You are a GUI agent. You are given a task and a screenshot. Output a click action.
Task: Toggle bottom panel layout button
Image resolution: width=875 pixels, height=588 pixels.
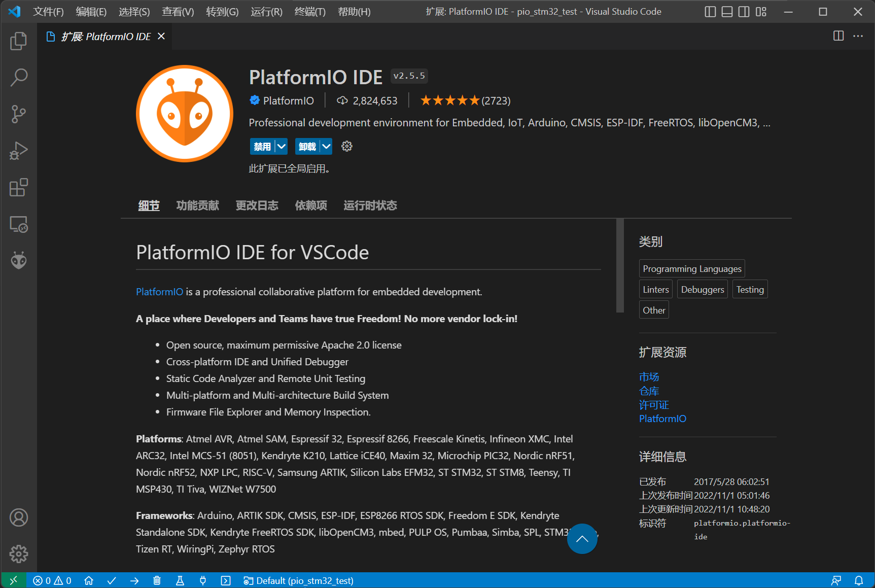[727, 12]
